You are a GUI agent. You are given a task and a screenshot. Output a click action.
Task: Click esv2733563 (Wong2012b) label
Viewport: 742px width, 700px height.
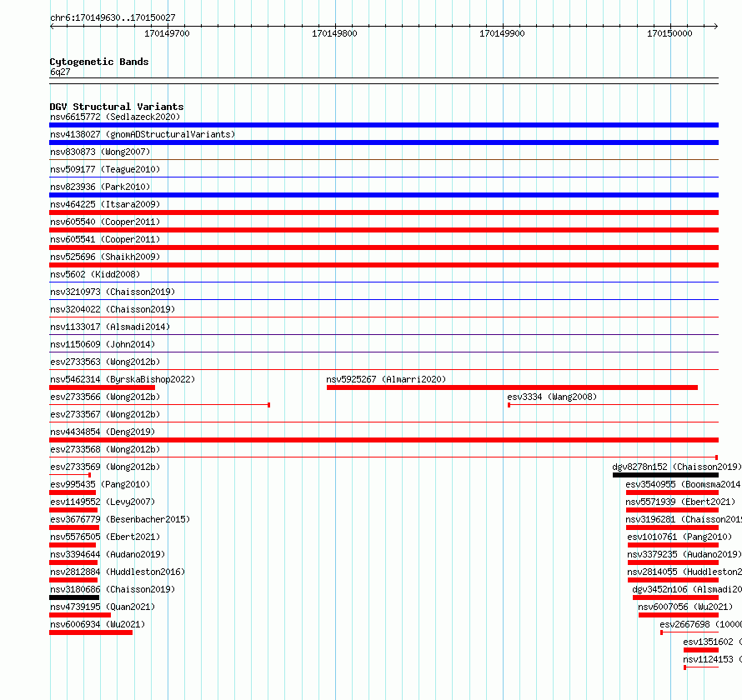tap(105, 362)
